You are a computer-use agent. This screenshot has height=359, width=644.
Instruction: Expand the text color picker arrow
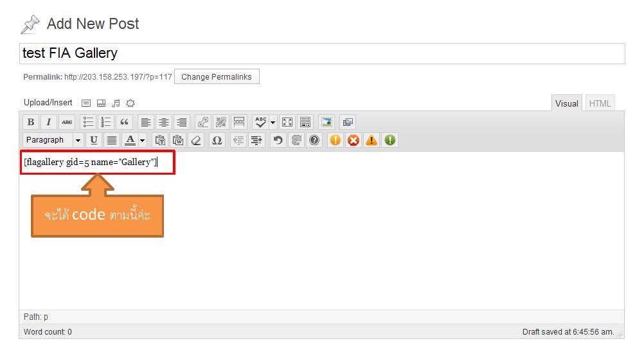143,140
